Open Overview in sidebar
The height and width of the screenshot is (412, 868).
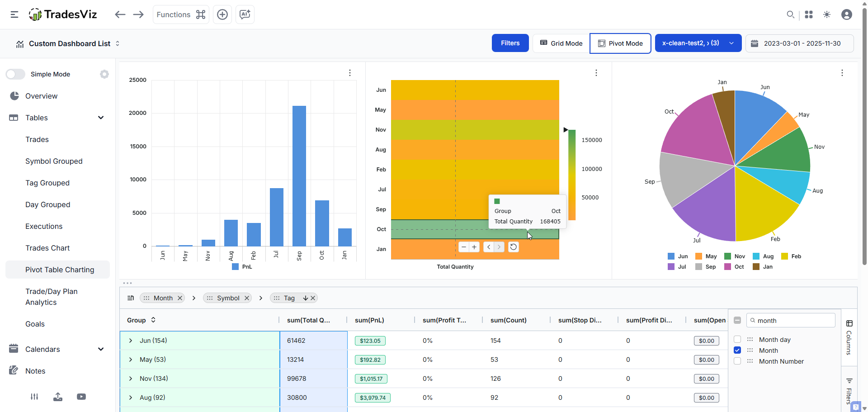tap(41, 96)
